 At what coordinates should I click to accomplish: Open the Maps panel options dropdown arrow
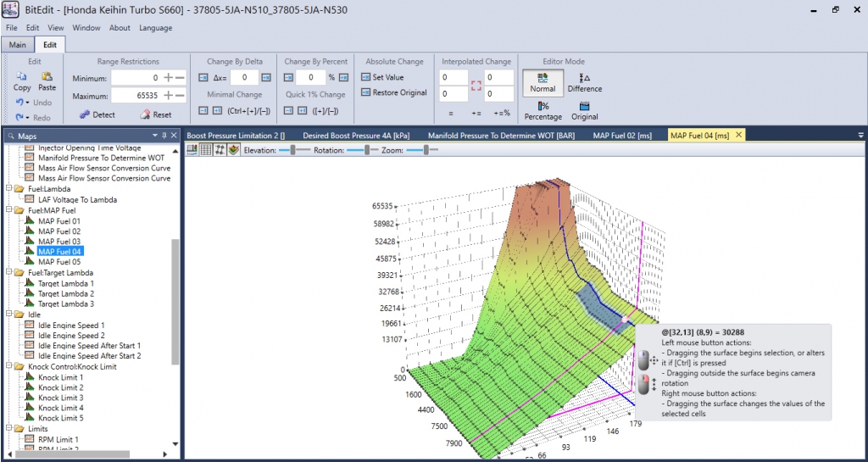[x=155, y=136]
